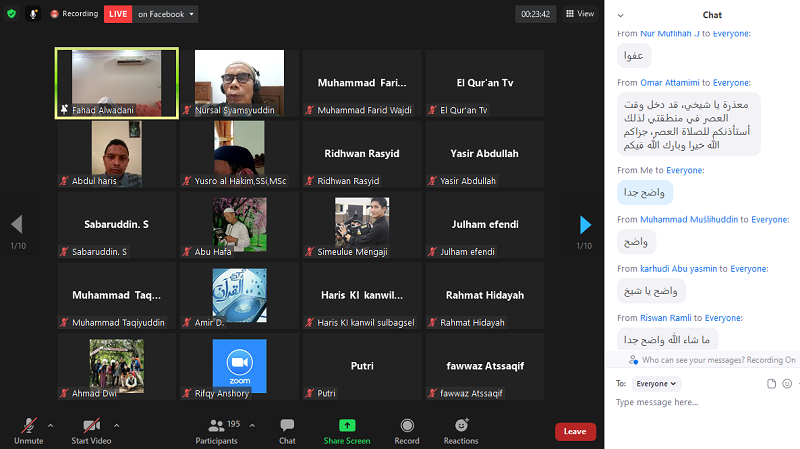The height and width of the screenshot is (449, 800).
Task: Click Amir D. participant tile
Action: coord(239,296)
